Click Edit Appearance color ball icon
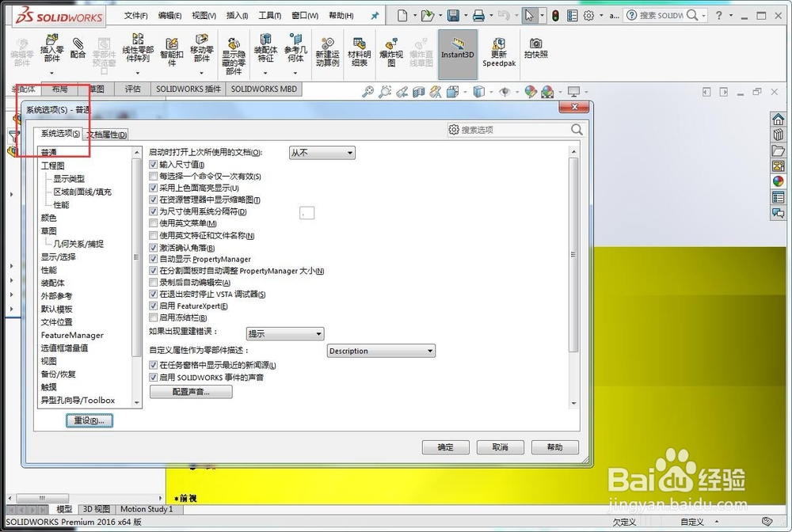Viewport: 792px width, 532px height. tap(531, 91)
